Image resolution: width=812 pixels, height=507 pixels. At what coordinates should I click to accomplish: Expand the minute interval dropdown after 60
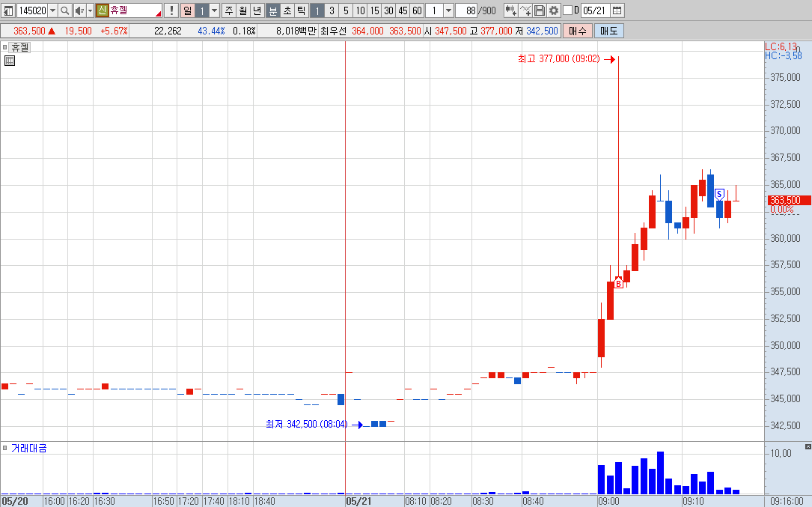coord(448,10)
